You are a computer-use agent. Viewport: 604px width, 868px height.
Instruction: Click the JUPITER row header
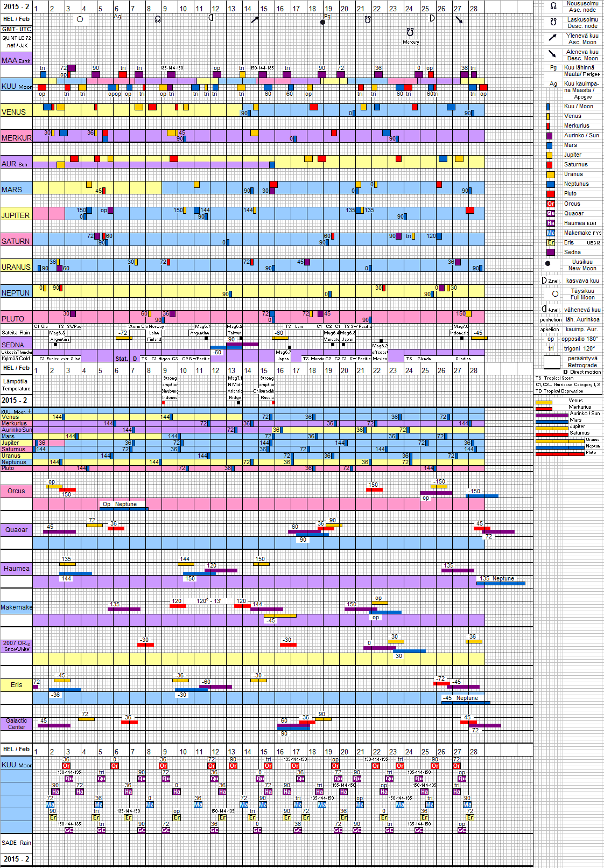click(x=16, y=215)
